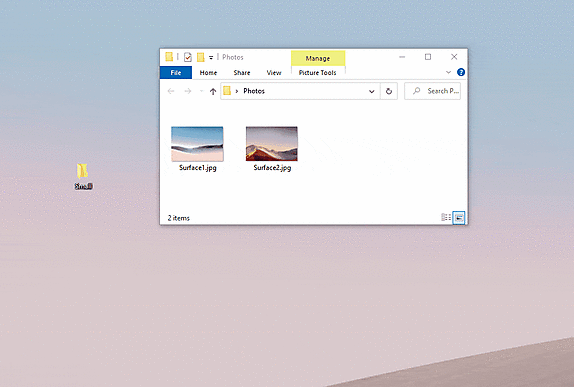The width and height of the screenshot is (574, 387).
Task: Click the Properties quick access icon
Action: (188, 57)
